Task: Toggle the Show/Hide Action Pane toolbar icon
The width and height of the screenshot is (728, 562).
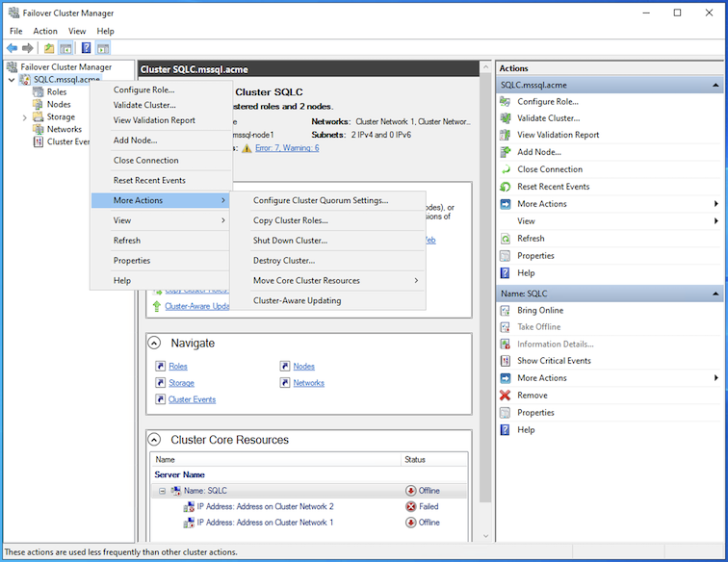Action: 103,48
